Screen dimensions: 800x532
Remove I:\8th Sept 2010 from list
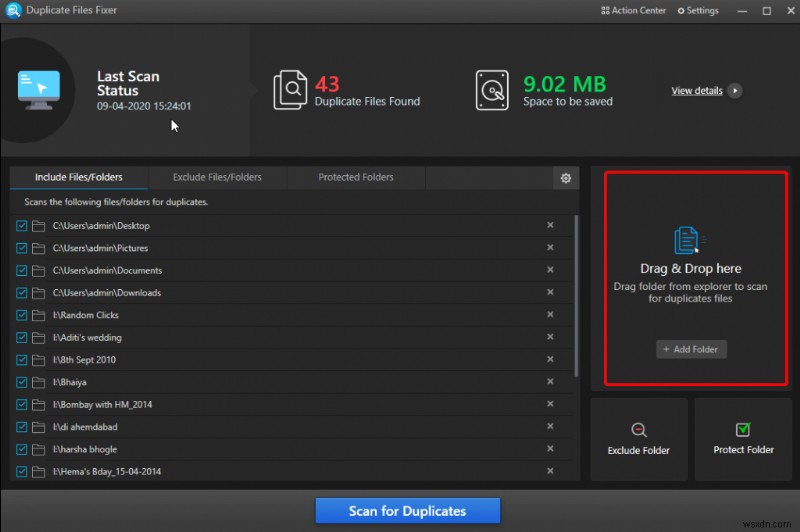click(x=550, y=359)
